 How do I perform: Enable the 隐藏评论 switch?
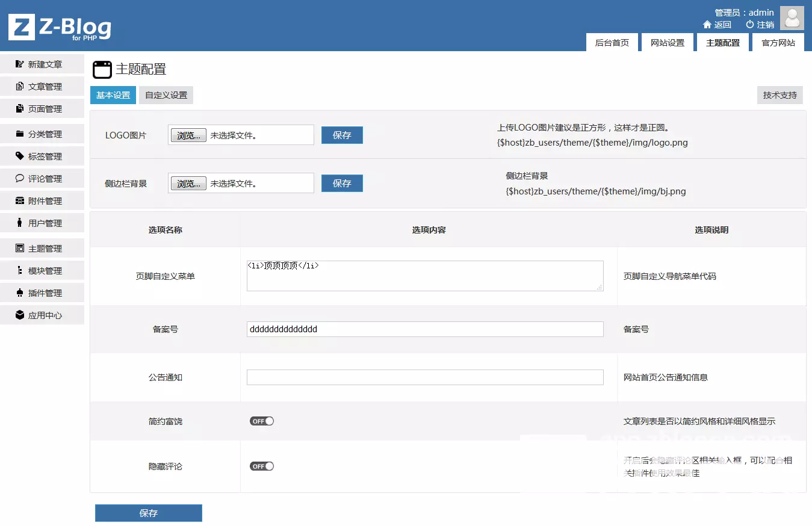pyautogui.click(x=261, y=466)
